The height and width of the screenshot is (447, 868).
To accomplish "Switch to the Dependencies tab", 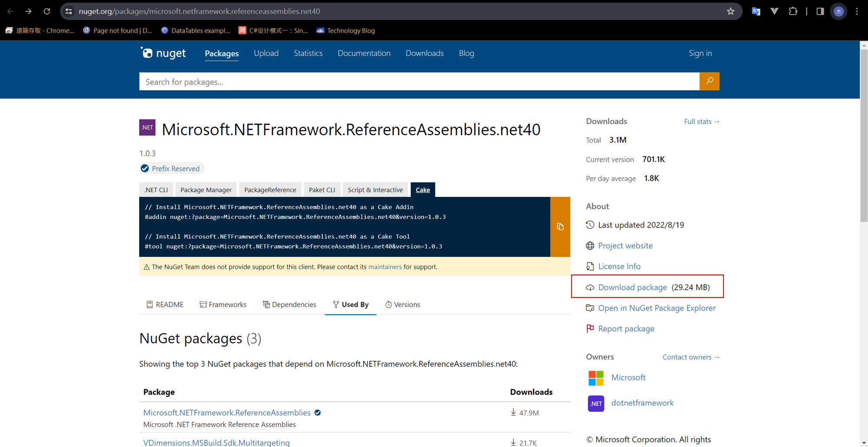I will click(x=289, y=304).
